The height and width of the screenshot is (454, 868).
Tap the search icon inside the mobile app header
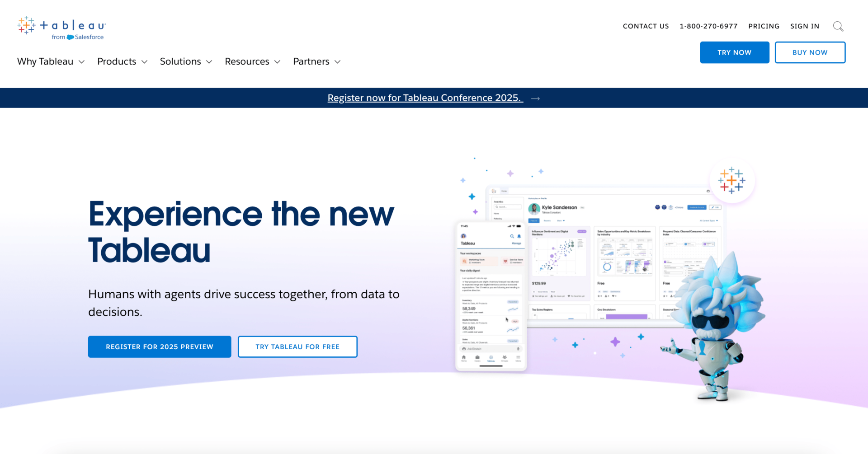(512, 236)
